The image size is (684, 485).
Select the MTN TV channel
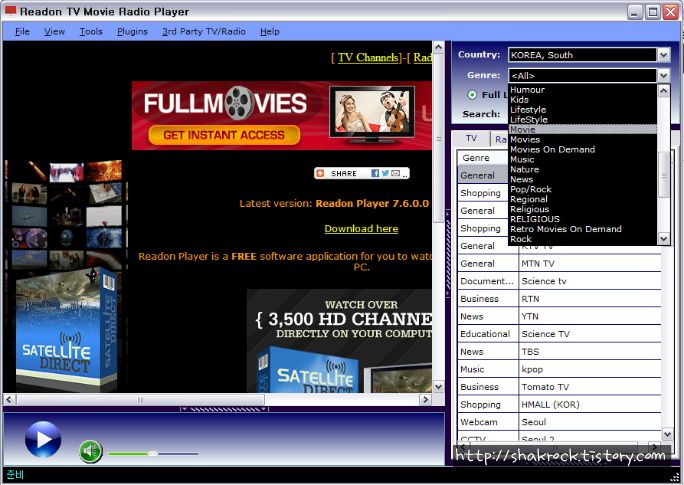[x=559, y=263]
